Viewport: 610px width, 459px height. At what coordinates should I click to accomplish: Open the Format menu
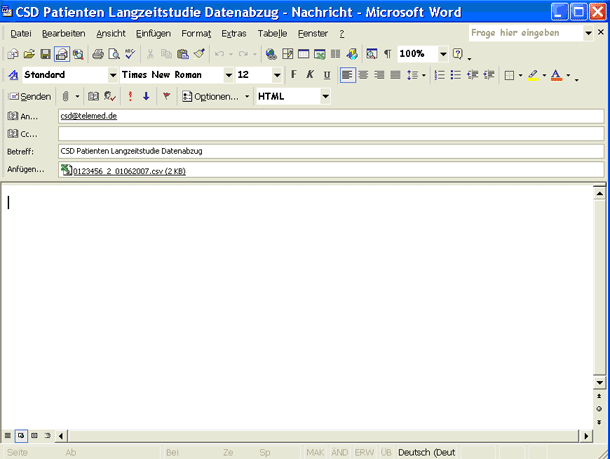point(196,33)
